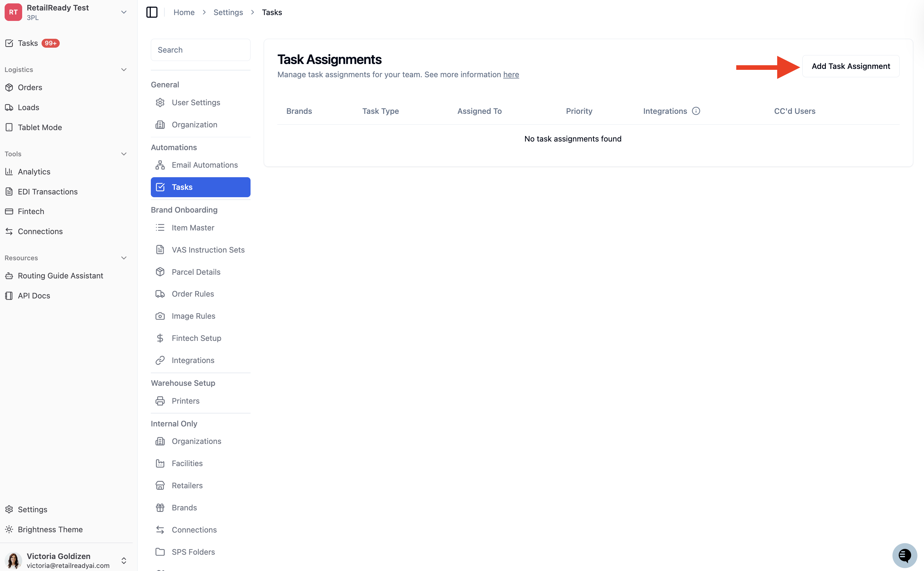The height and width of the screenshot is (571, 924).
Task: Open Connections under Internal Only
Action: (x=194, y=530)
